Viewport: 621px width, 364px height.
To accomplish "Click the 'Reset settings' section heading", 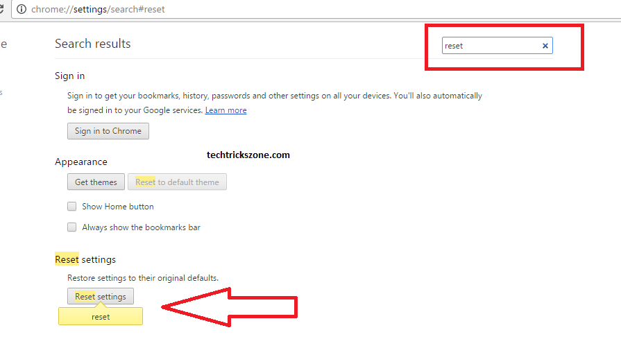I will click(85, 259).
